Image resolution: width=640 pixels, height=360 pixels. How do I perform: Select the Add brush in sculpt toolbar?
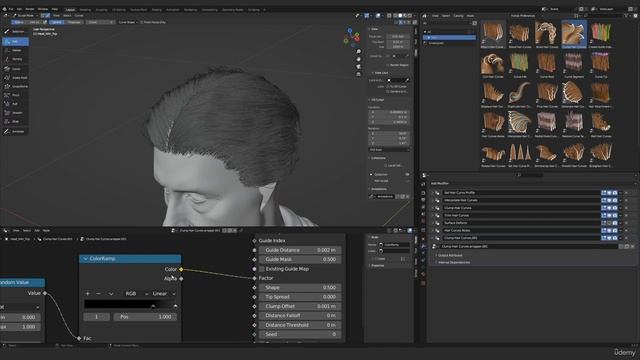click(x=15, y=42)
